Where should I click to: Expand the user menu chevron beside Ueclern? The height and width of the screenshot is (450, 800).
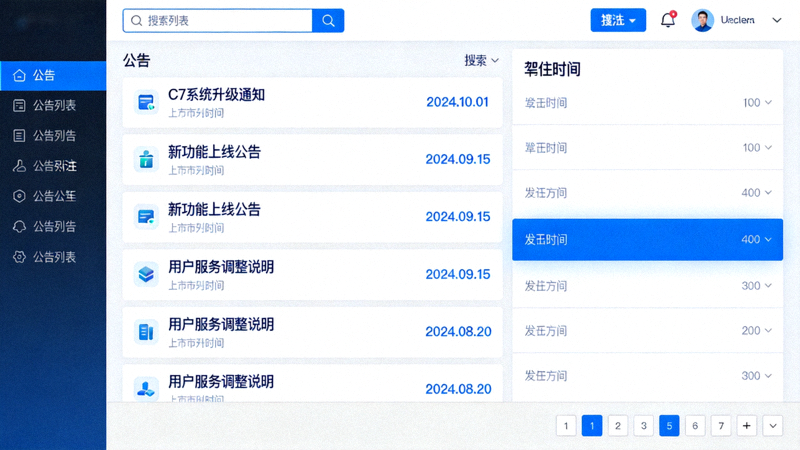(777, 20)
